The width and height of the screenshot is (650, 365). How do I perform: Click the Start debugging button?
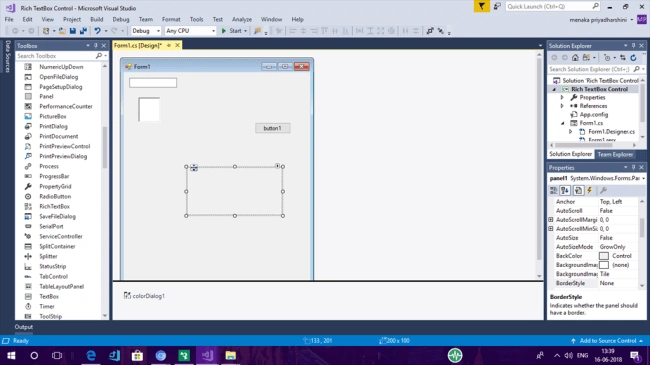(x=231, y=31)
